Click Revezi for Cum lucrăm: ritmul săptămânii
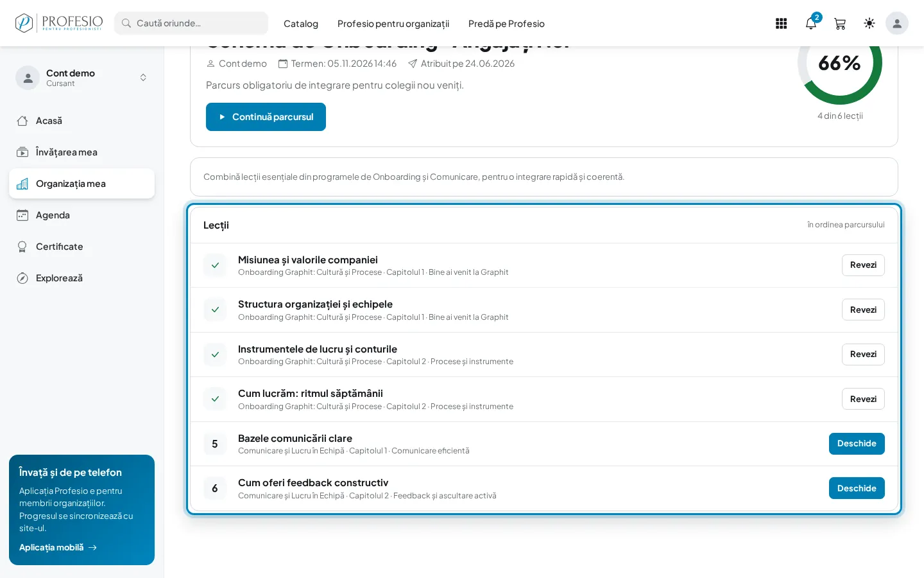Viewport: 924px width, 578px height. [x=863, y=399]
